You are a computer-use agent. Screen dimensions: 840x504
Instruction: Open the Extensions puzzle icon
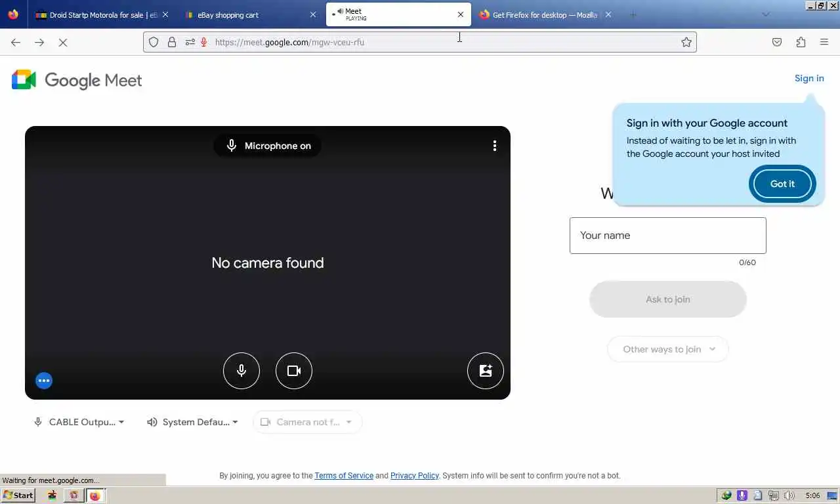pos(801,42)
